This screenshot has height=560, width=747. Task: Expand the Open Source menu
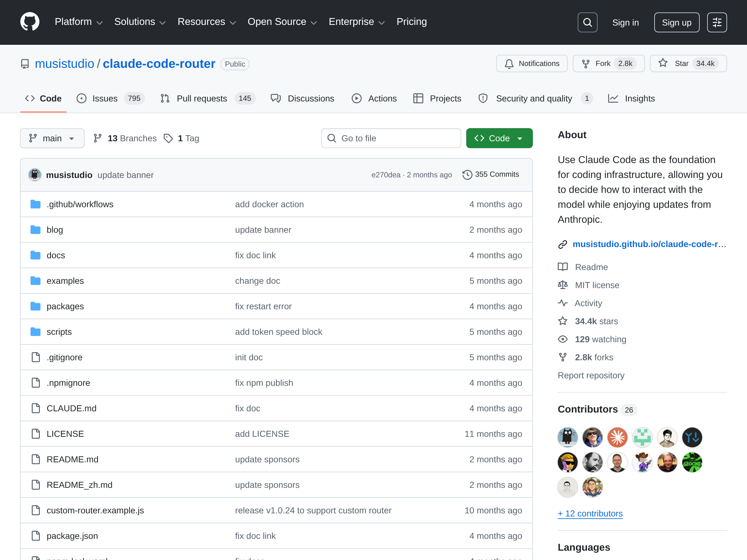282,22
